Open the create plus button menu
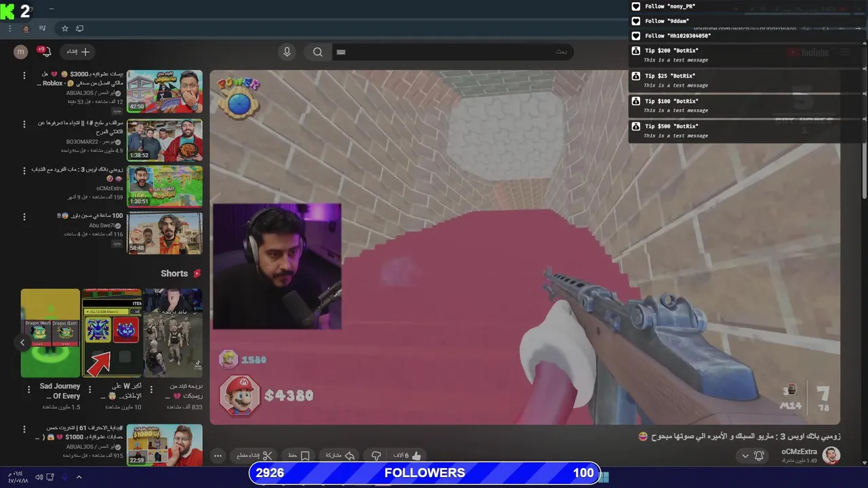 click(x=79, y=52)
